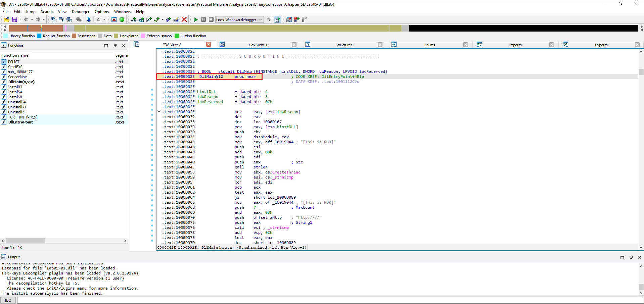Stop the debugging session

pos(211,19)
